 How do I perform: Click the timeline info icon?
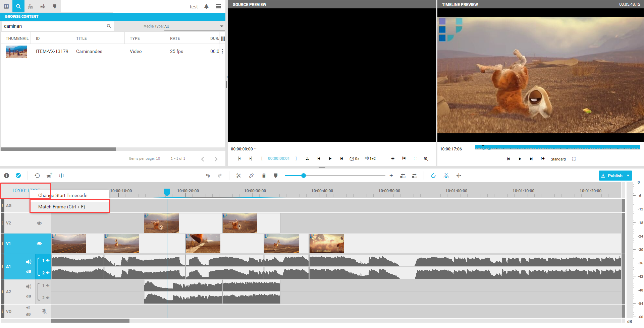[6, 176]
